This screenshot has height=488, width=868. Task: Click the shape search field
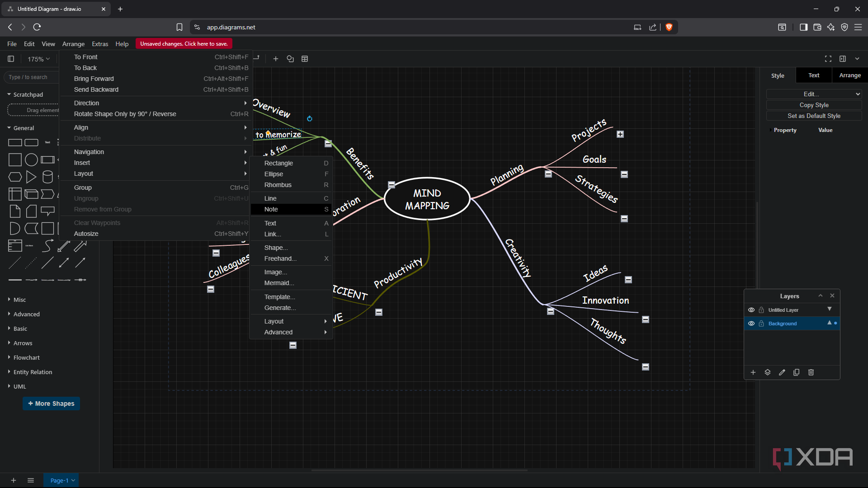point(32,77)
